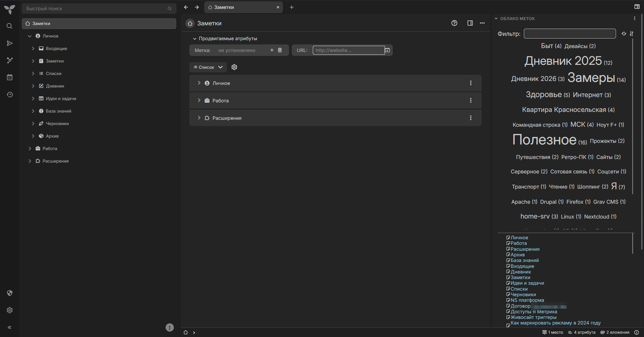This screenshot has height=337, width=644.
Task: Open the three-dot menu for Расширения row
Action: tap(470, 118)
